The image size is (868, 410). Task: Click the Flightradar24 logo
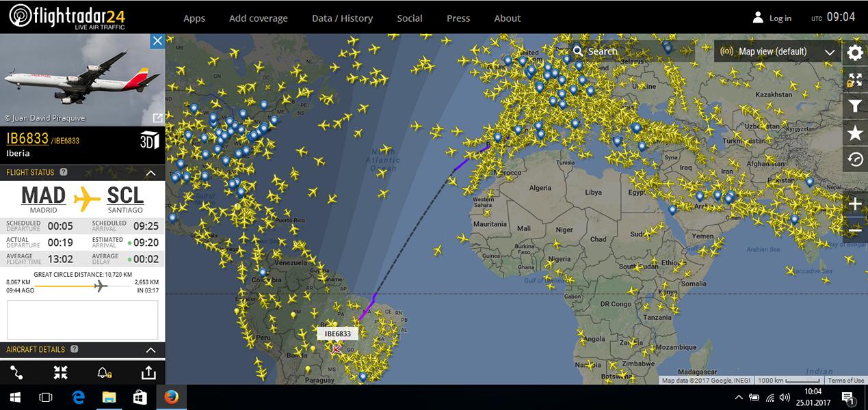[x=67, y=16]
